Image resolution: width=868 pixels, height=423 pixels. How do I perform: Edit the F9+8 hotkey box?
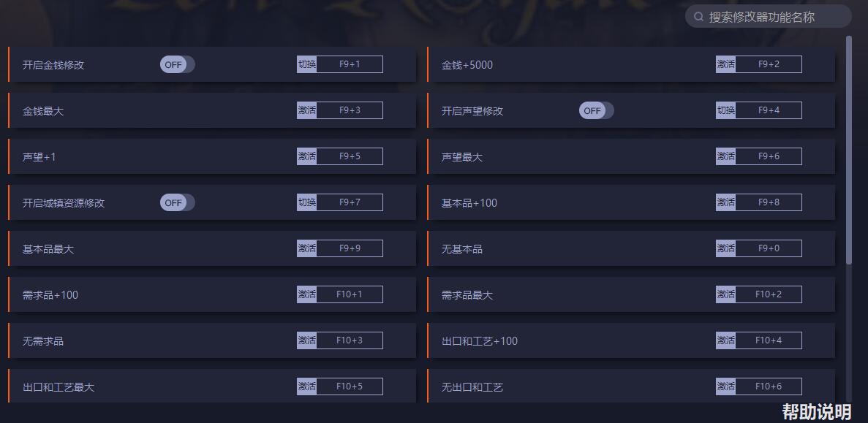click(769, 202)
